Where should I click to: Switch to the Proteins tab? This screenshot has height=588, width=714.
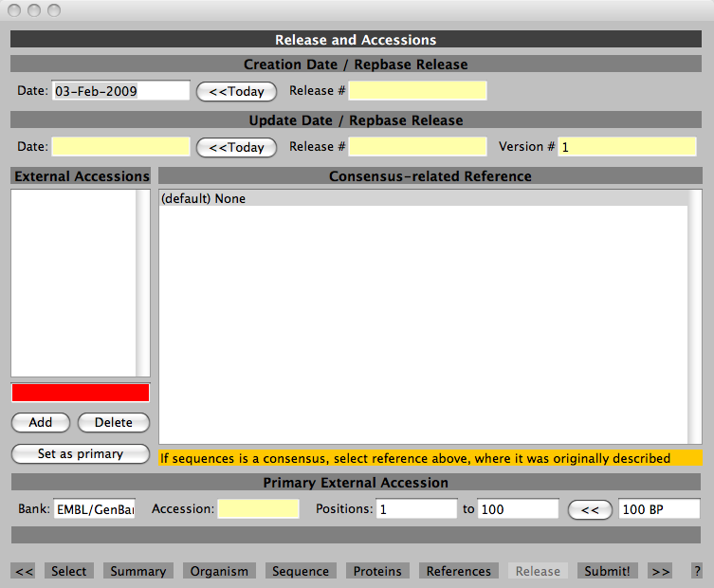point(377,571)
